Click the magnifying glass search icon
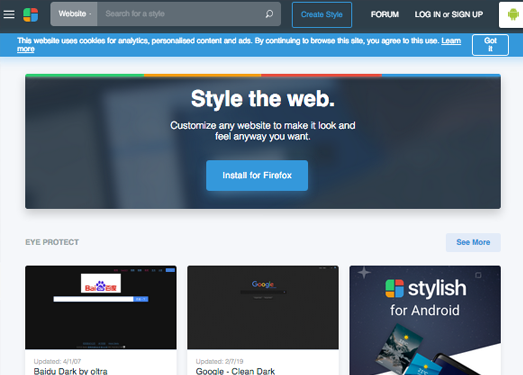Viewport: 523px width, 375px height. coord(269,14)
